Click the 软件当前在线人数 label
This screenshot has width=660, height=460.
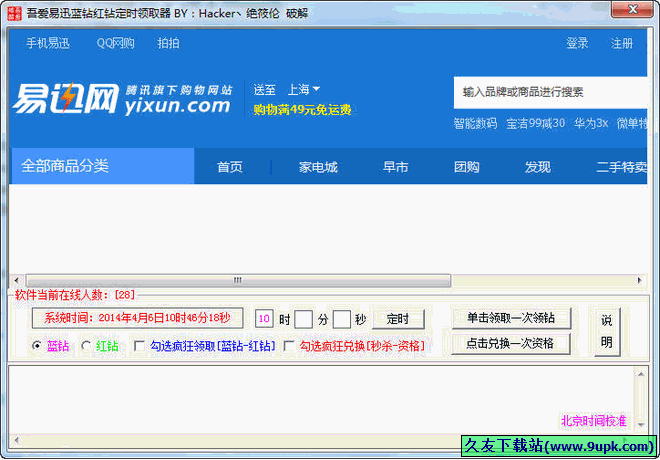pos(75,295)
